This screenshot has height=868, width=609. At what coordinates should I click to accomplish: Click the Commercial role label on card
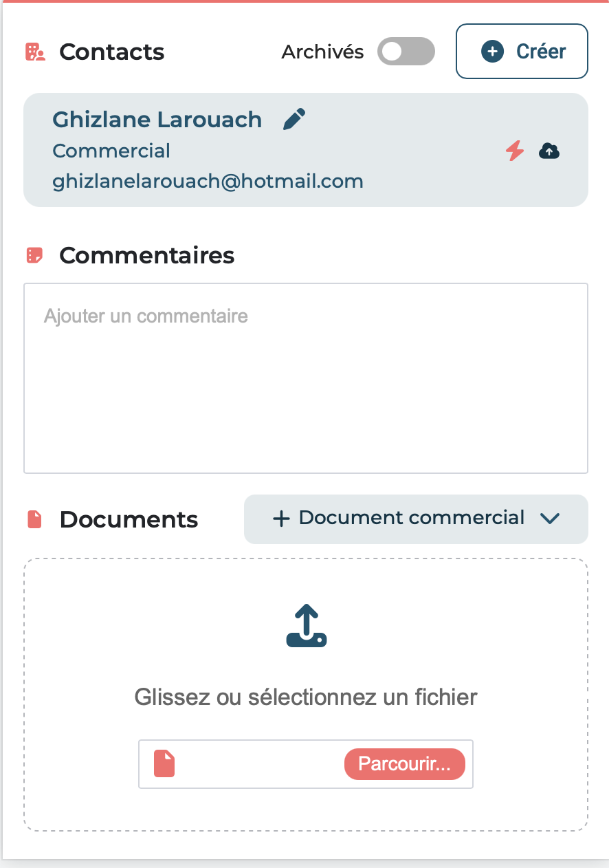pos(111,151)
